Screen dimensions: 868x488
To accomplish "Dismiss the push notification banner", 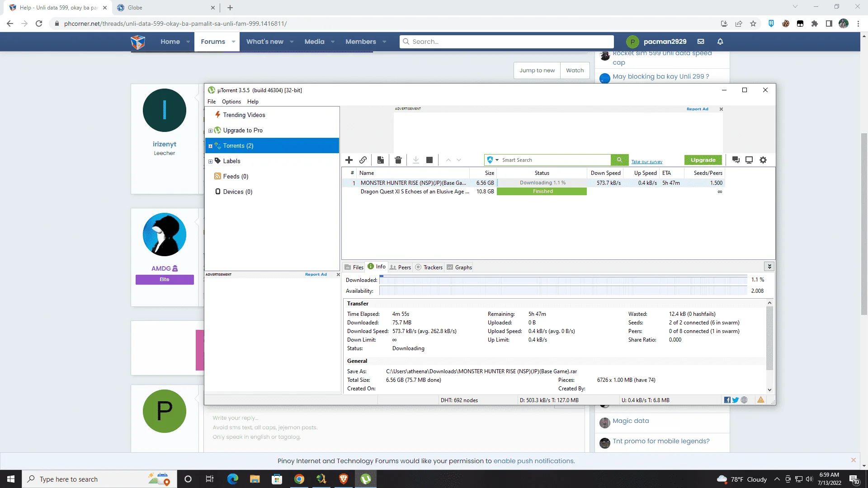I will (x=854, y=460).
